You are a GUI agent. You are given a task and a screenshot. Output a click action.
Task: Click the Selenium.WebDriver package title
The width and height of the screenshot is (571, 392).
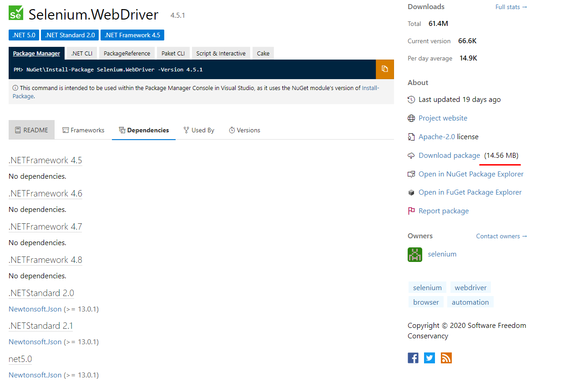pos(93,14)
